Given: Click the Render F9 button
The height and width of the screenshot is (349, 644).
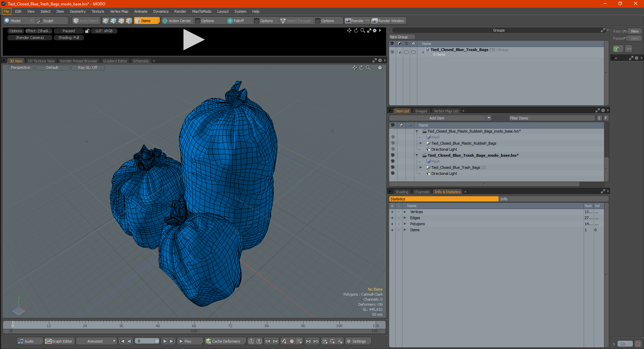Looking at the screenshot, I should coord(357,21).
